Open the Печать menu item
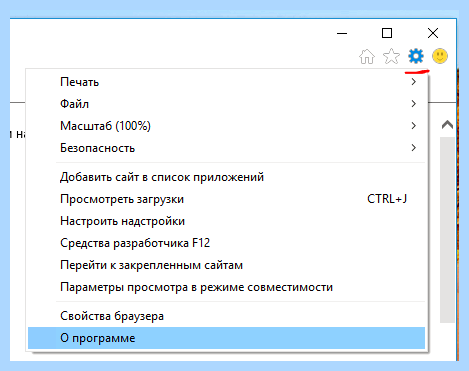The width and height of the screenshot is (469, 371). pyautogui.click(x=226, y=82)
